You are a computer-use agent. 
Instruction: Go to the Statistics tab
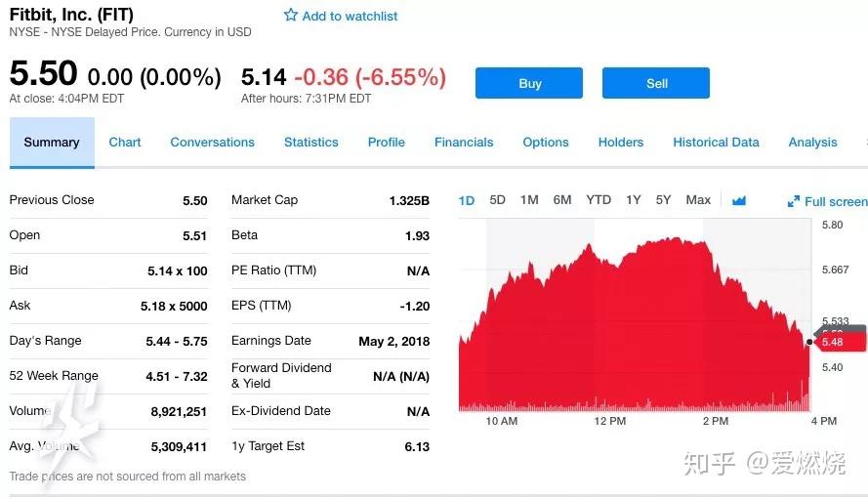[311, 143]
